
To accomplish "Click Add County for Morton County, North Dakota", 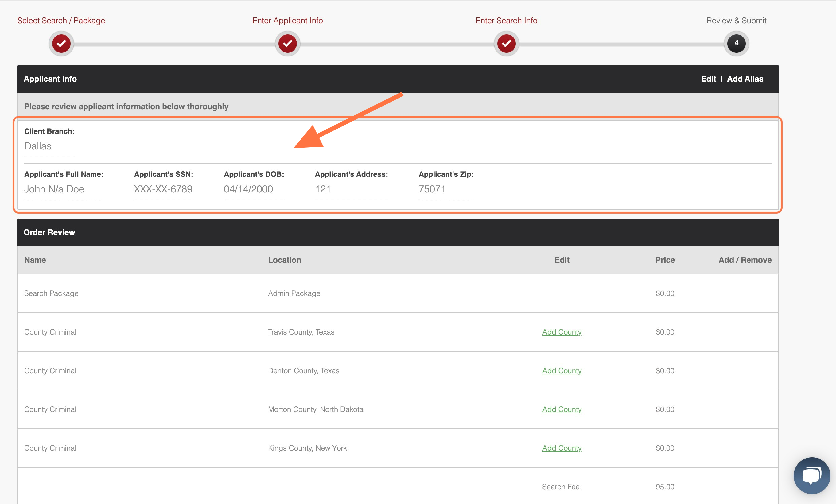I will [562, 409].
